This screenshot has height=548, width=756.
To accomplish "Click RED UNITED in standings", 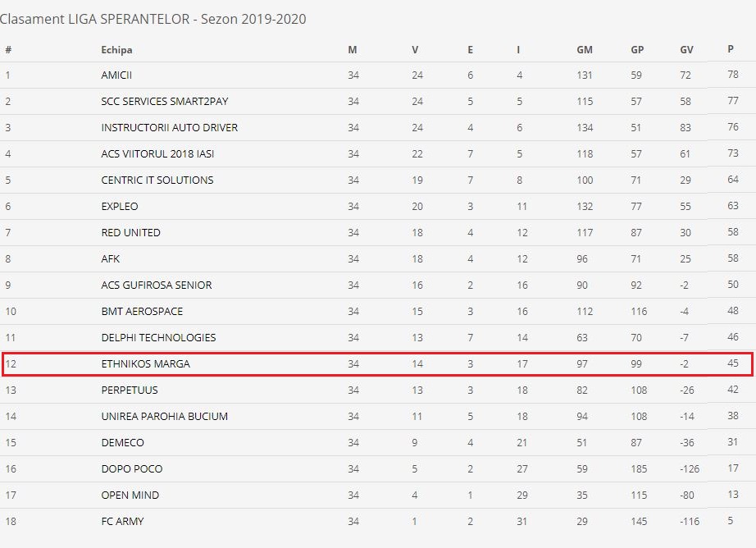I will pyautogui.click(x=130, y=232).
